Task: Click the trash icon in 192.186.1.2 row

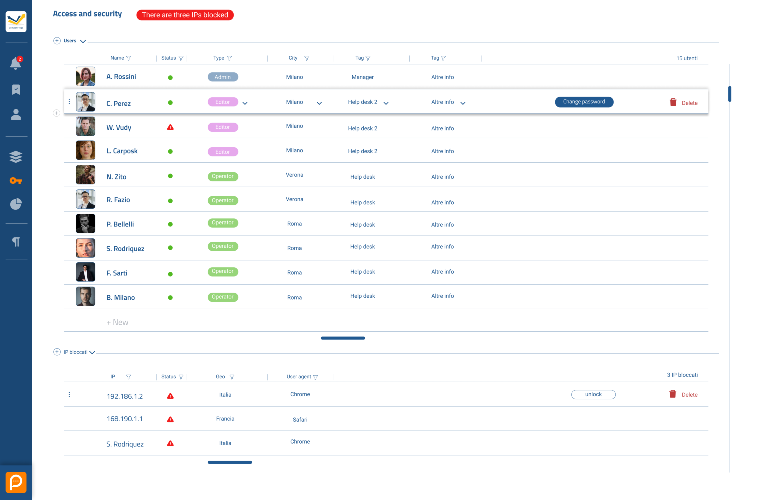Action: pos(672,394)
